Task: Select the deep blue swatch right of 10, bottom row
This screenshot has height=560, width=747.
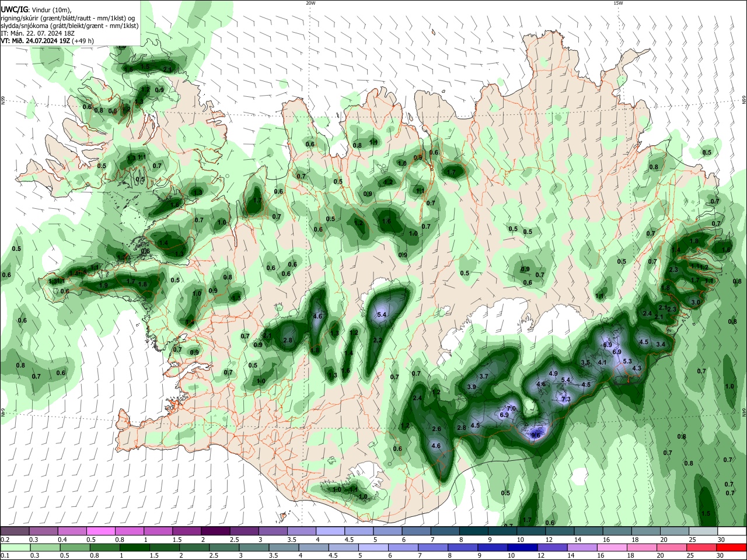Action: [x=522, y=547]
